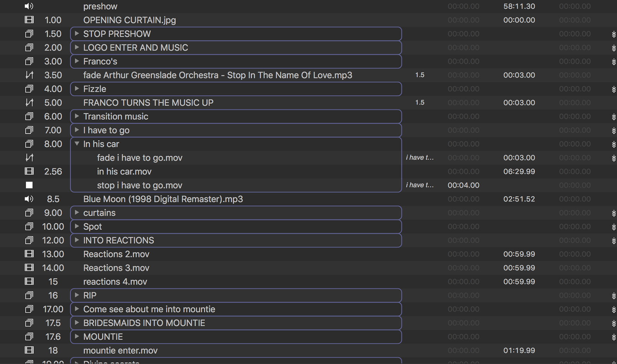Screen dimensions: 617x364
Task: Click the fade icon for FRANCO TURNS THE MUSIC UP
Action: (x=29, y=103)
